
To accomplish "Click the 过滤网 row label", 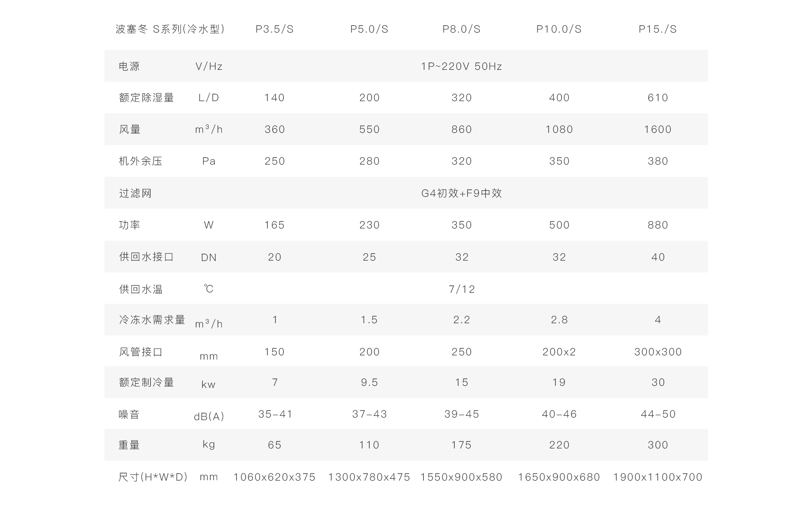I will pos(135,193).
